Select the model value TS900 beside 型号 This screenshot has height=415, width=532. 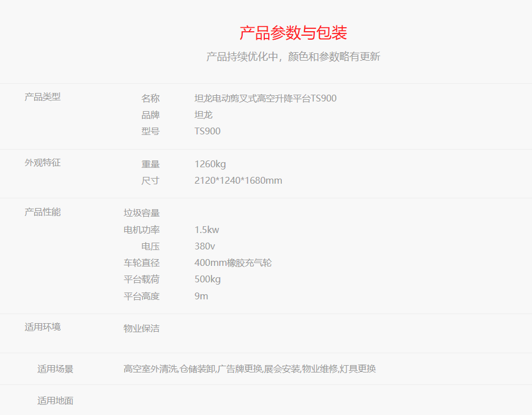pos(208,131)
